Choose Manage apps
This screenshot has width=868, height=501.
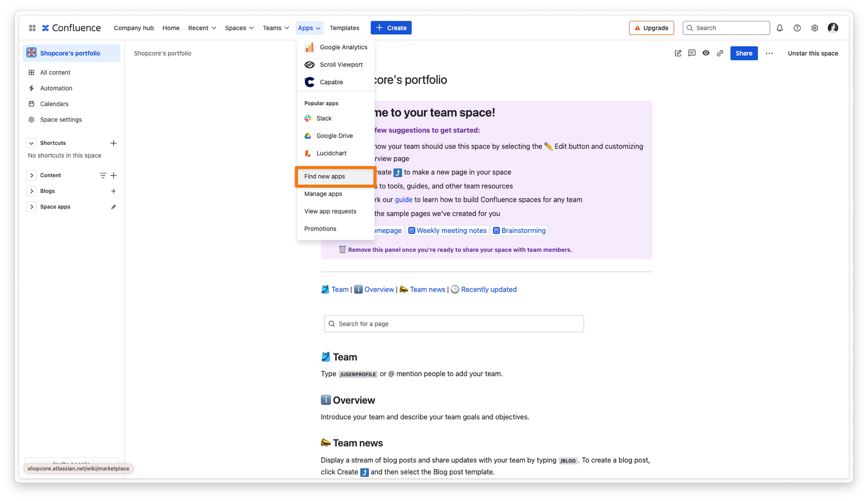336,194
